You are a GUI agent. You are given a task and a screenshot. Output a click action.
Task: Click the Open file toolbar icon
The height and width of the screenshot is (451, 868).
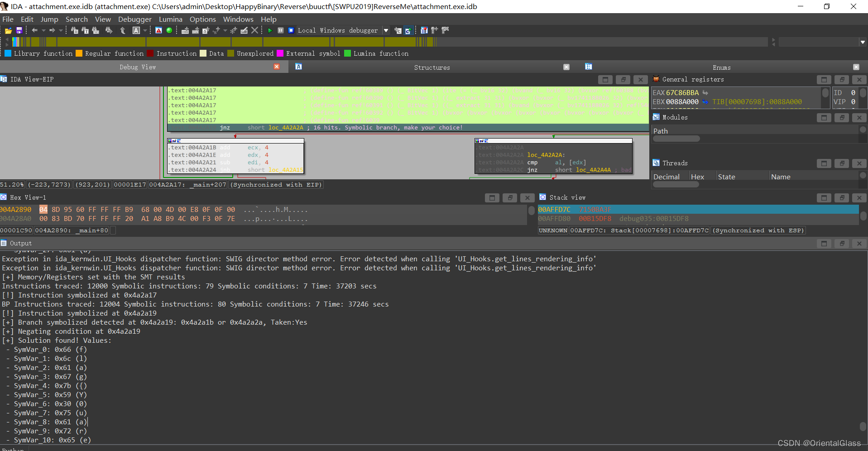9,30
